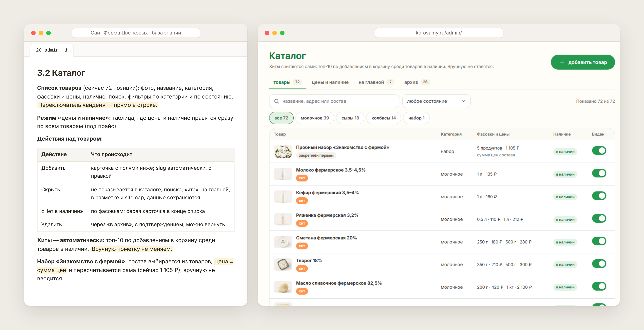Open thumbnail of Пробный набор «Знакомство с фермой»

(x=283, y=152)
